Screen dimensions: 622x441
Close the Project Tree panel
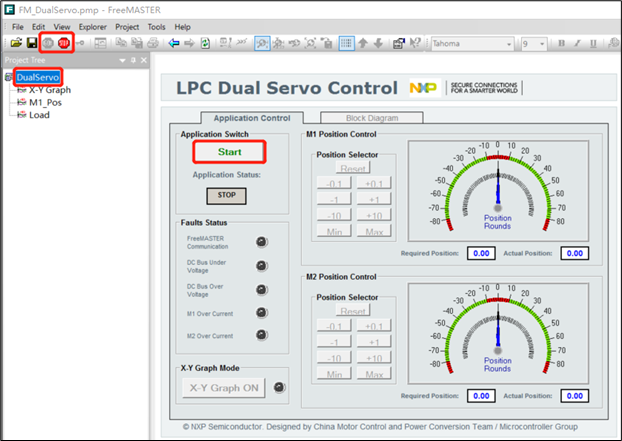(x=144, y=60)
